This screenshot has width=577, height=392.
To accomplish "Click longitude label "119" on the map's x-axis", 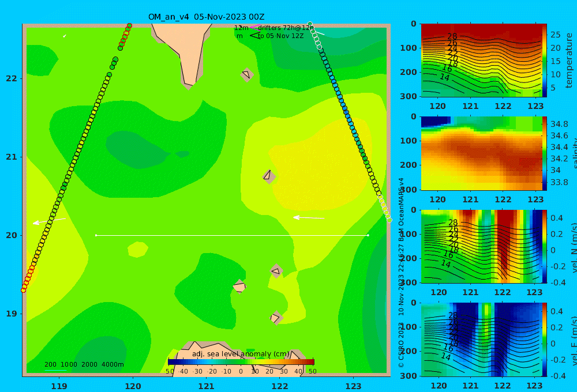I will [59, 386].
